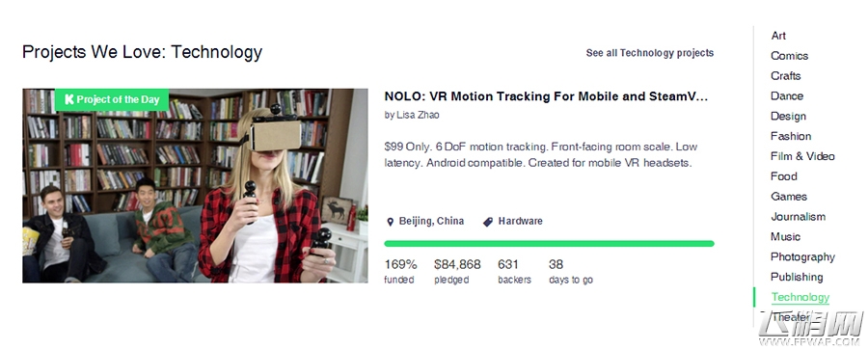Viewport: 868px width, 349px height.
Task: Select the Music category
Action: (785, 237)
